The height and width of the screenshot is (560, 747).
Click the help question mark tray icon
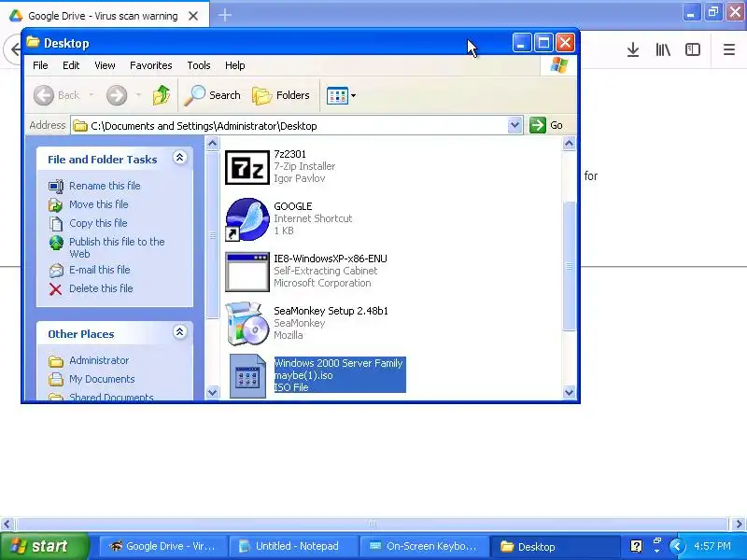pos(636,546)
